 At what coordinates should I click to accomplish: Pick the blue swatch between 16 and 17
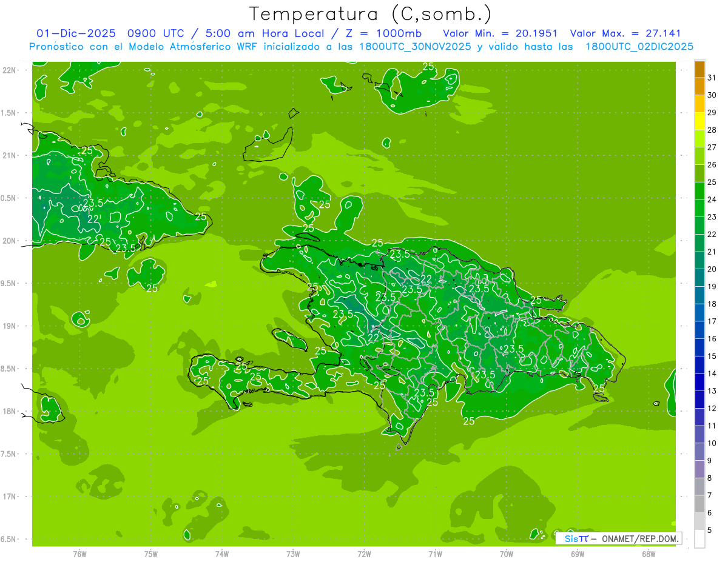point(699,330)
